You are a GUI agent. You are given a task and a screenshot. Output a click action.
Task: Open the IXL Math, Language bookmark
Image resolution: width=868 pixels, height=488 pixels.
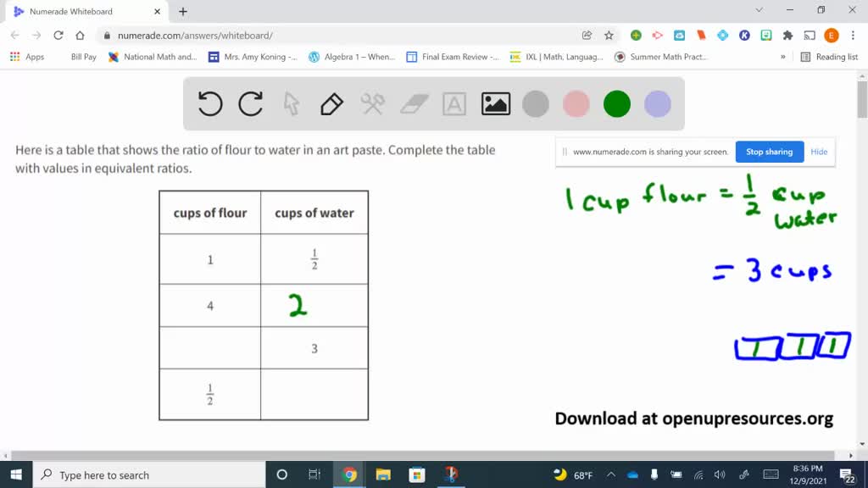click(x=556, y=57)
